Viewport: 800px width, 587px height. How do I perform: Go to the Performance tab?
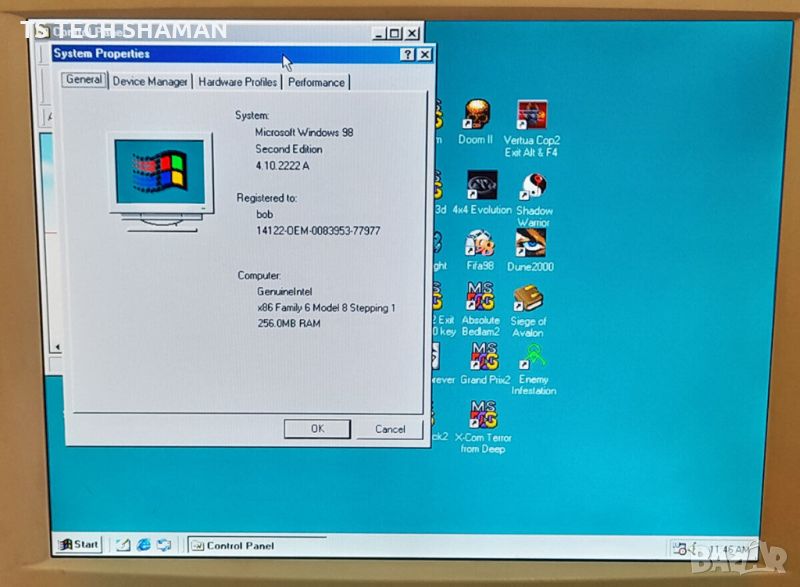(x=316, y=83)
